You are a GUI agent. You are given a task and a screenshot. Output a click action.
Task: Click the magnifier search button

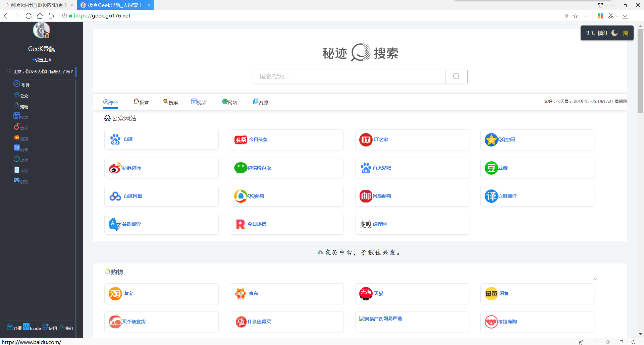click(456, 76)
